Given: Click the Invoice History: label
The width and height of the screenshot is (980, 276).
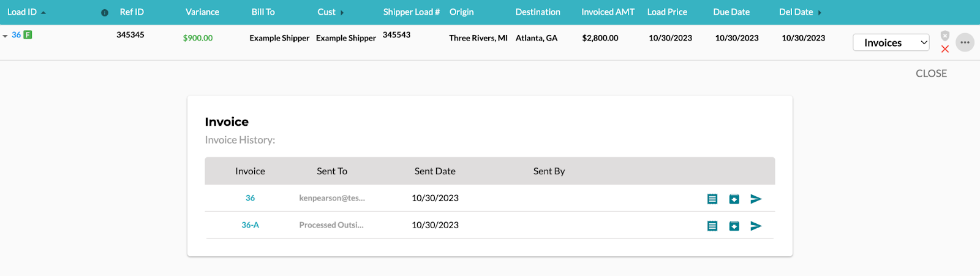Looking at the screenshot, I should pyautogui.click(x=240, y=140).
